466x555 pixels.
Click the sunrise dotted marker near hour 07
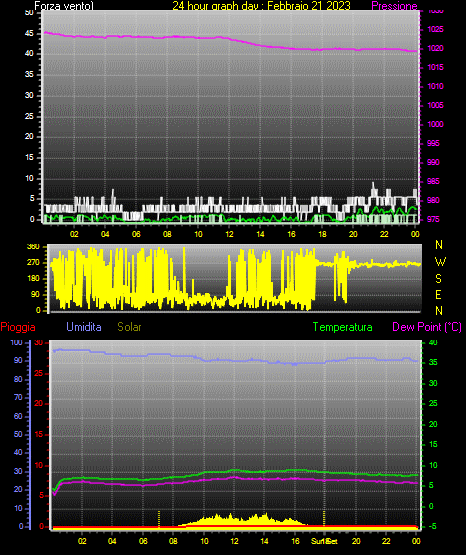pos(159,519)
